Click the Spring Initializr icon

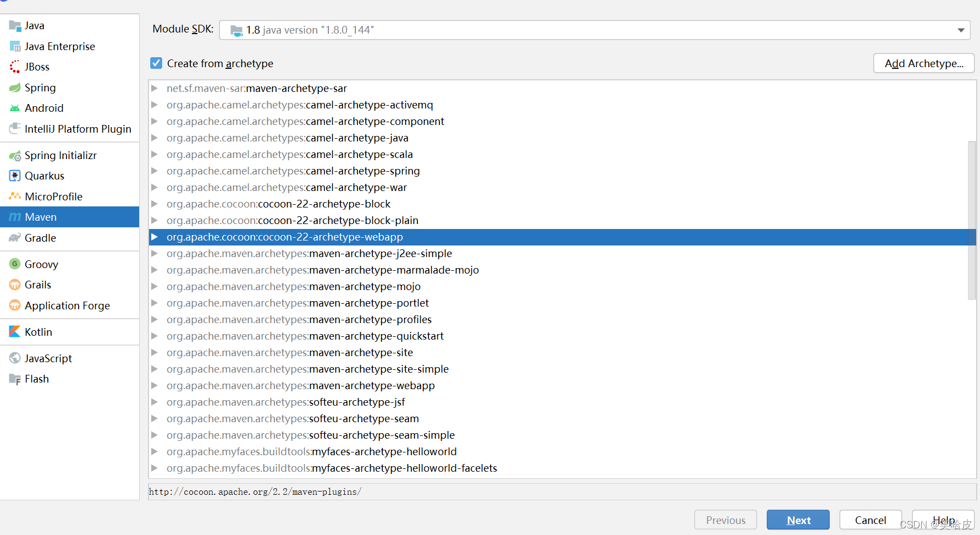[15, 156]
